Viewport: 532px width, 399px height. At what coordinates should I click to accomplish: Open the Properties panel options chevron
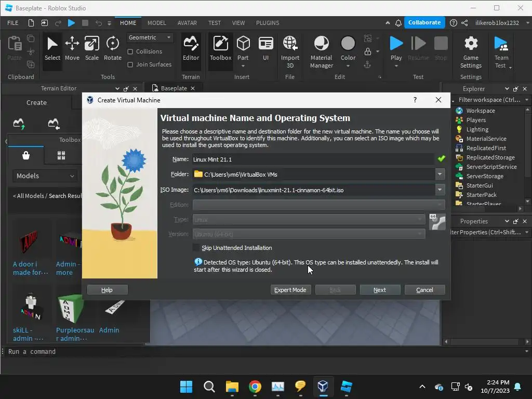coord(507,221)
